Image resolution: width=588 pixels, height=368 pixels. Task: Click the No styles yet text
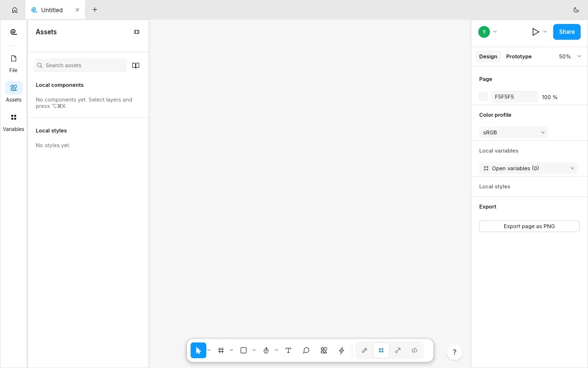point(53,145)
